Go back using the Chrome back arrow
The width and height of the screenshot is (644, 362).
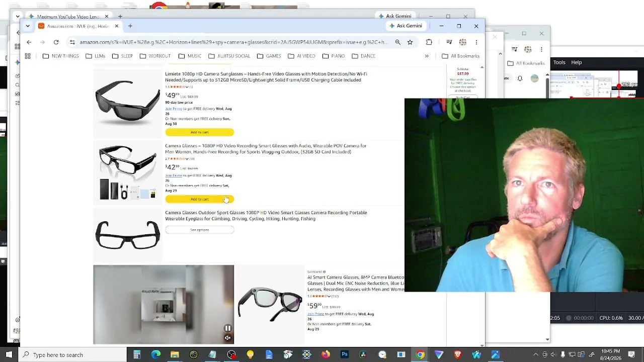click(x=29, y=42)
